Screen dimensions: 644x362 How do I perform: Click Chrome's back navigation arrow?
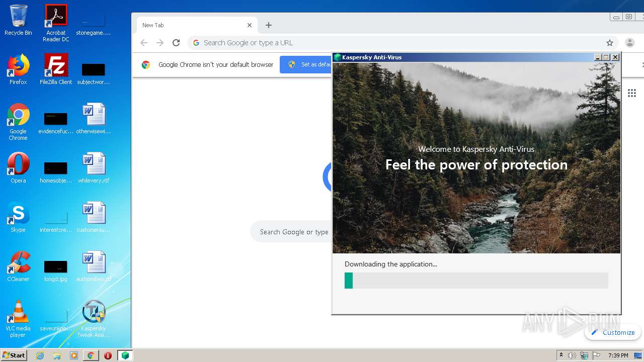pos(144,43)
